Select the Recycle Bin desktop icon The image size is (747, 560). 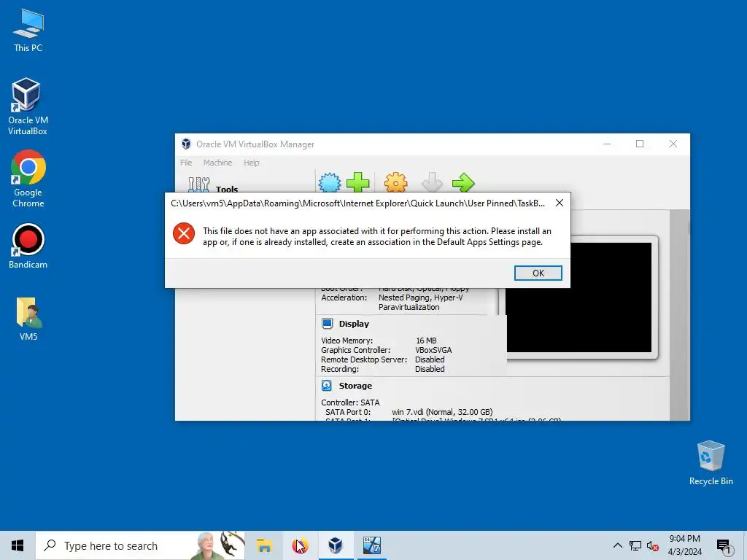click(x=711, y=463)
